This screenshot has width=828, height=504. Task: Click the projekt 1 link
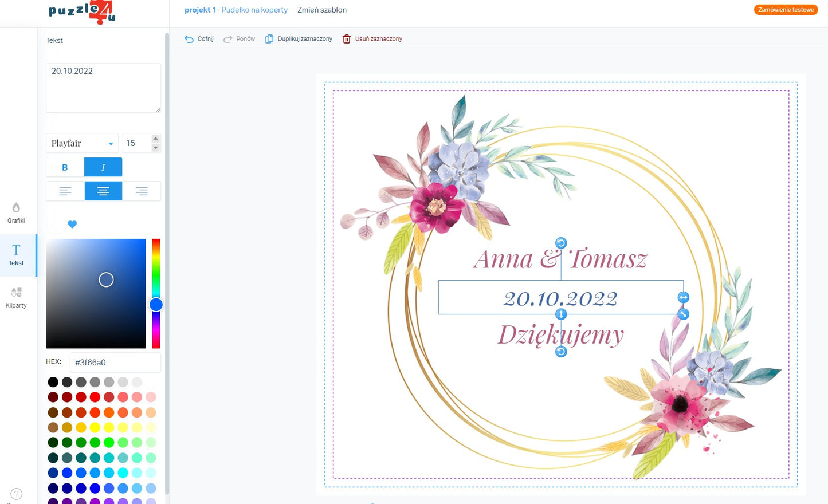[200, 10]
